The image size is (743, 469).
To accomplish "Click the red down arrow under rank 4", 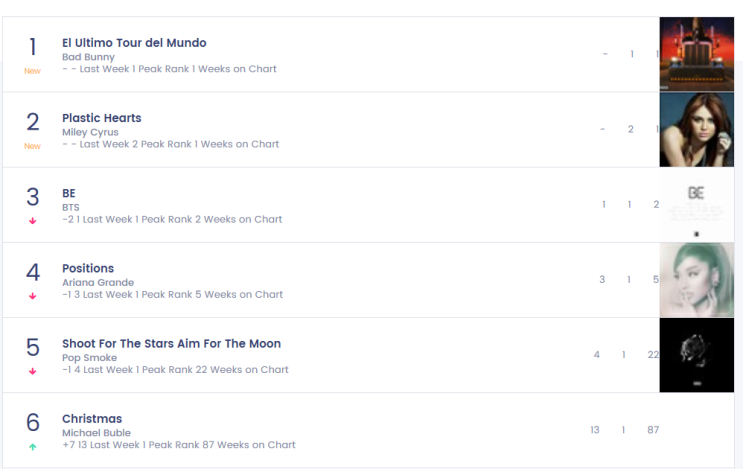I will [33, 296].
